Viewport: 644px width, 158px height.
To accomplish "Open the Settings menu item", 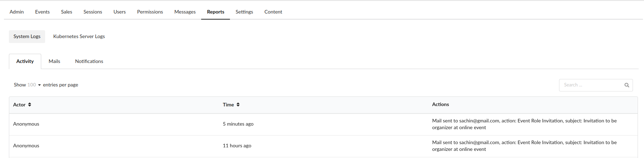I will coord(244,12).
